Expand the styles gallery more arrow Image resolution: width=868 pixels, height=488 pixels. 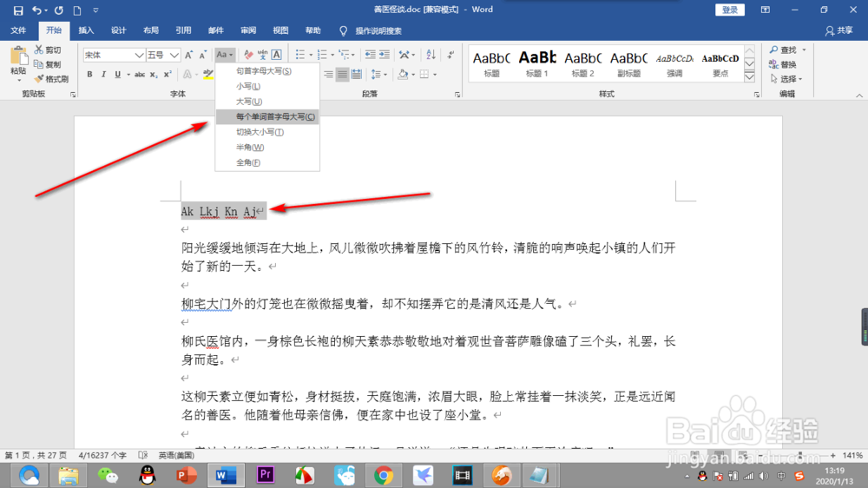tap(750, 77)
